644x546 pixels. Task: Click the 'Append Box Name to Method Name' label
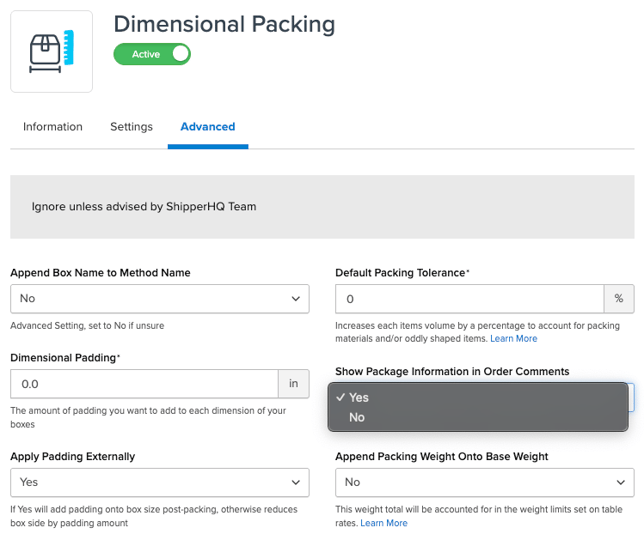pos(100,273)
